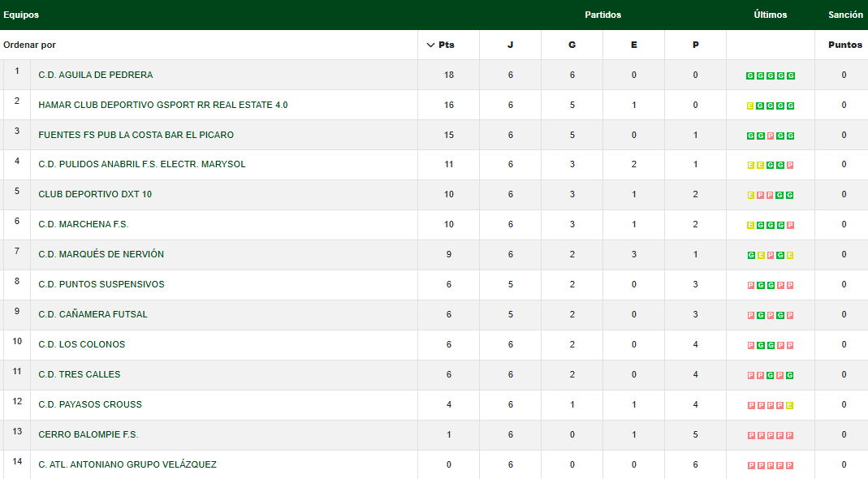
Task: Click the red P badge in Fuentes FS row
Action: click(x=771, y=136)
